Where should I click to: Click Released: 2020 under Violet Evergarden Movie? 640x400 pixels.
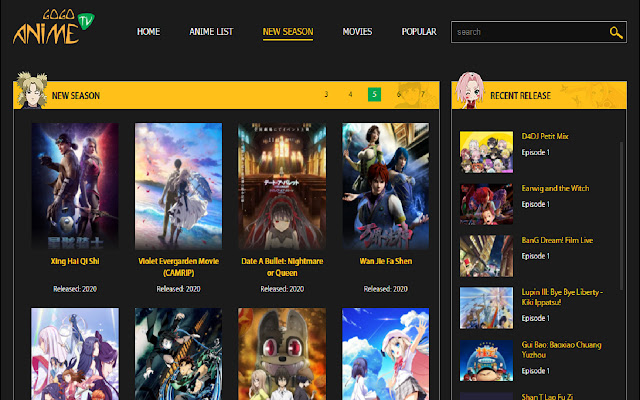click(178, 289)
